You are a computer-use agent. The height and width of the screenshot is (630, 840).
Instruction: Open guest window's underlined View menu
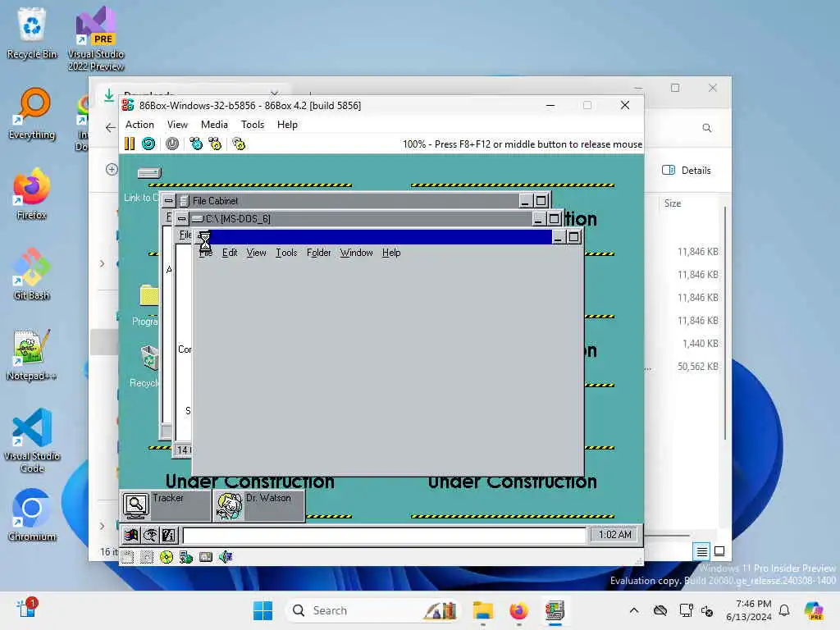click(256, 253)
